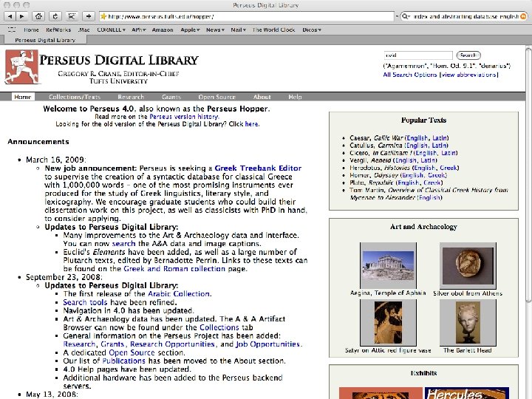532x399 pixels.
Task: Open the browser Home icon
Action: 38,16
